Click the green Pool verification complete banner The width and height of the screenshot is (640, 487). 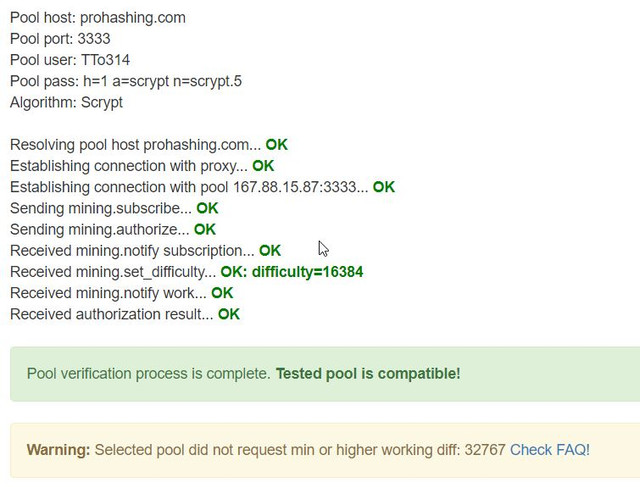325,374
